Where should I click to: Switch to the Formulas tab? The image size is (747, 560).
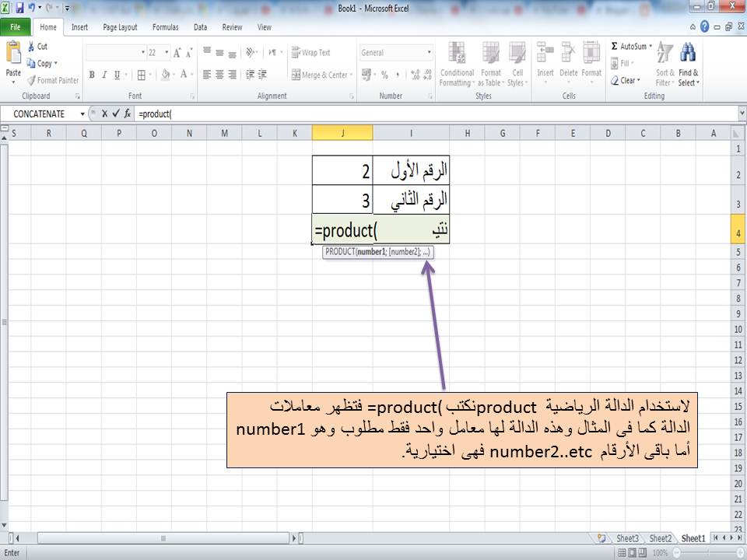coord(165,27)
